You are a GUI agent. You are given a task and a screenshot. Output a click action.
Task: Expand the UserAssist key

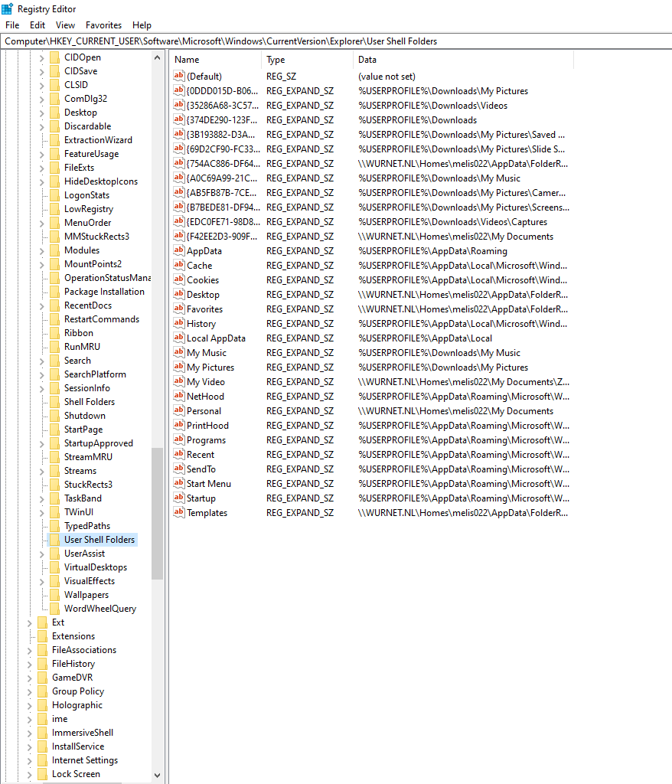coord(42,554)
